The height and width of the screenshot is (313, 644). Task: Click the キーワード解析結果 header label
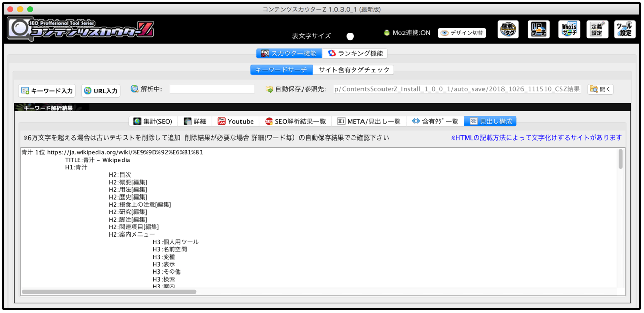pos(48,108)
